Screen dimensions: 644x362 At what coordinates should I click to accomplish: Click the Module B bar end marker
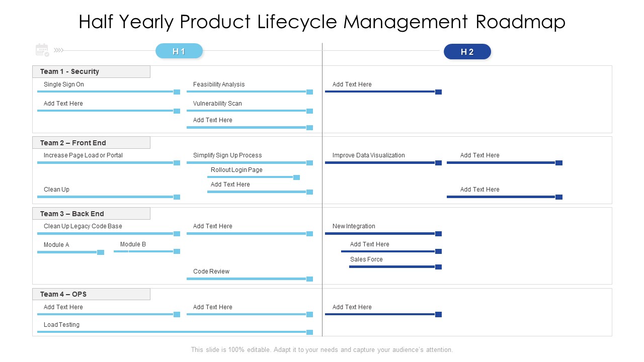point(177,251)
